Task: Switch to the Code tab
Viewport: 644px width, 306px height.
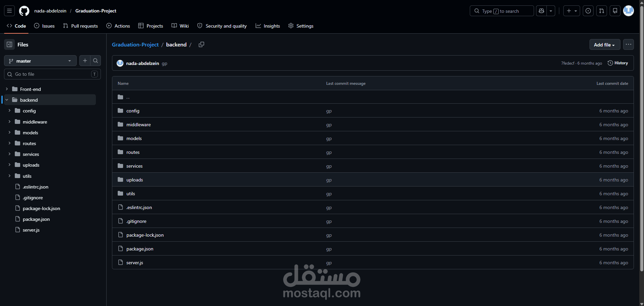Action: (x=16, y=26)
